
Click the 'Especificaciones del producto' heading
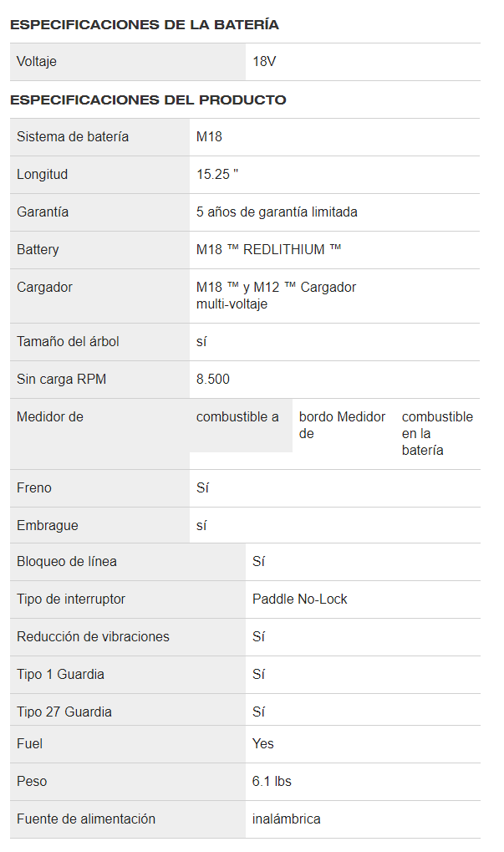[148, 100]
